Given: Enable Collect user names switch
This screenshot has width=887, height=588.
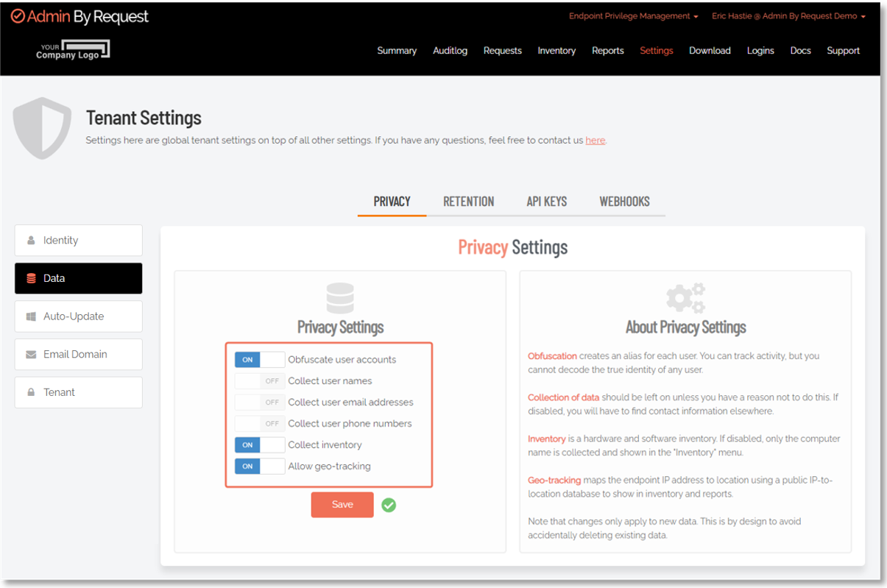Looking at the screenshot, I should [259, 381].
